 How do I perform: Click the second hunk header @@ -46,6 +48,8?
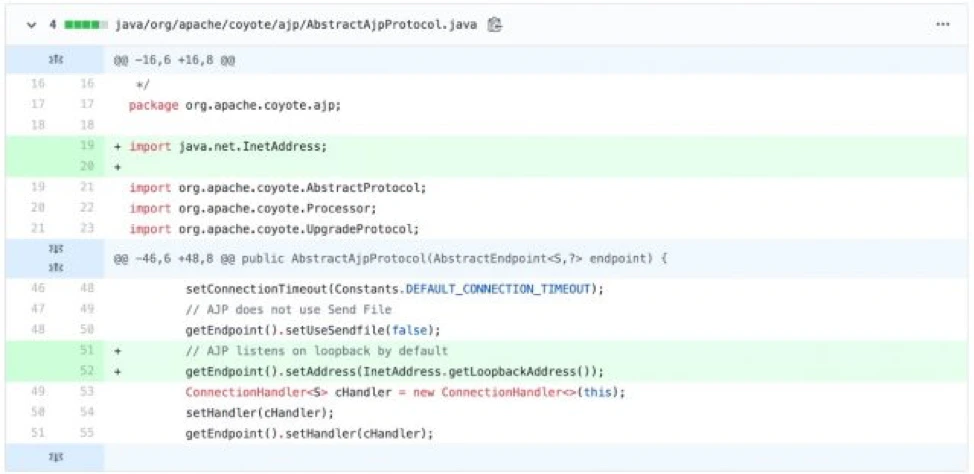pos(390,259)
